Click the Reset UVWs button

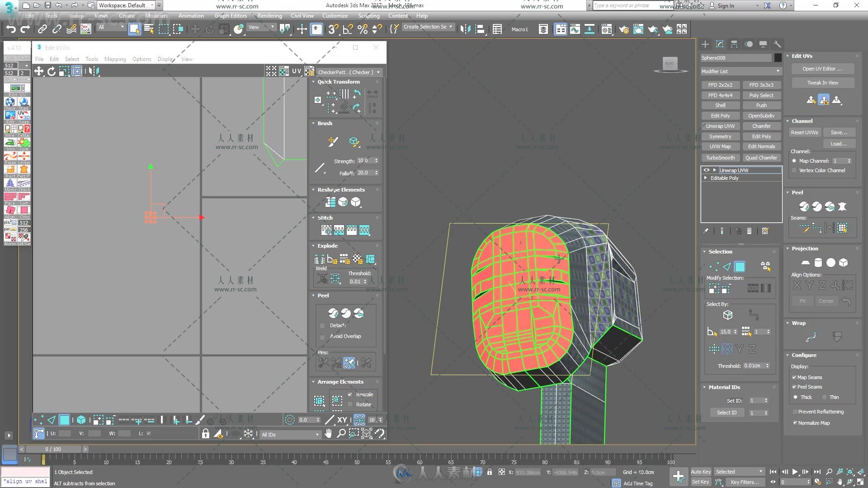(x=804, y=132)
